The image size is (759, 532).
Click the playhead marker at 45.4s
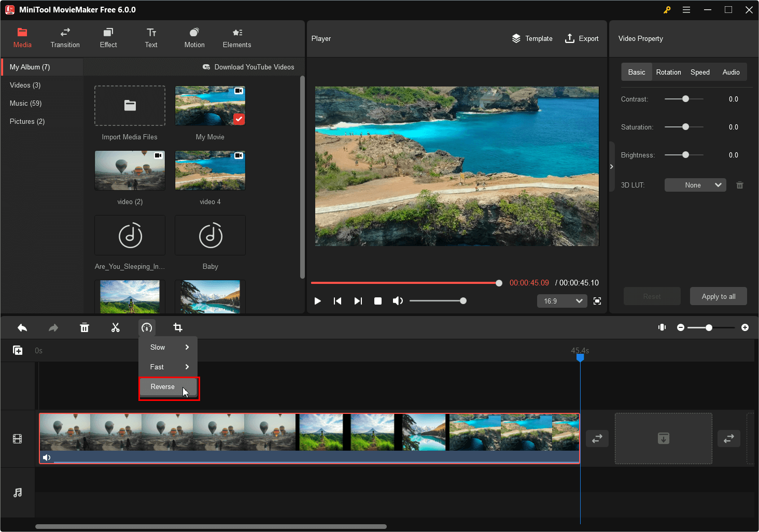pos(580,357)
